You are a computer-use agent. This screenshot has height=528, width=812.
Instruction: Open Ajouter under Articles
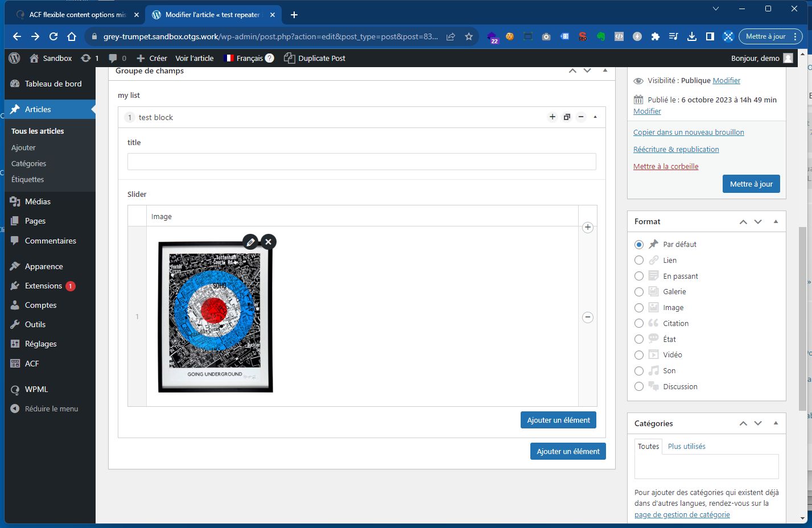pyautogui.click(x=23, y=147)
